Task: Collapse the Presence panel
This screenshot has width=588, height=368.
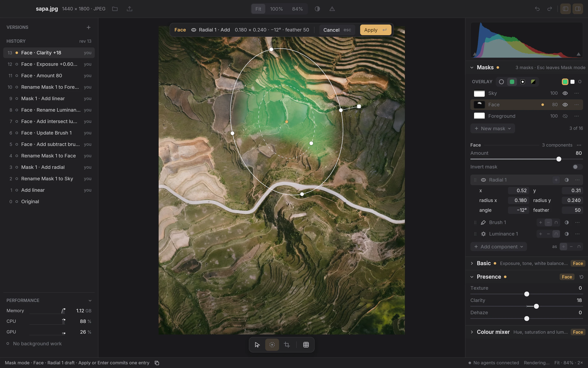Action: pos(472,277)
